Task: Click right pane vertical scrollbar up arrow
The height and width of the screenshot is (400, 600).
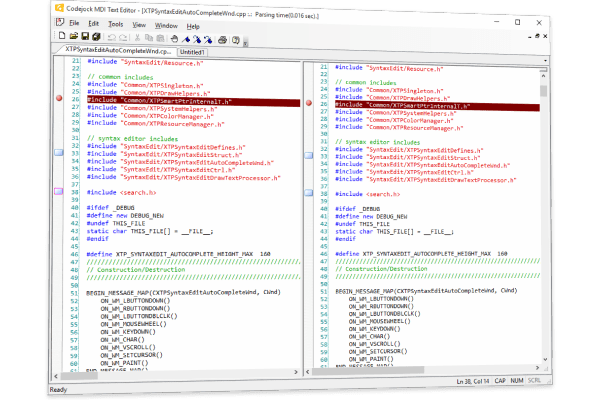Action: tap(543, 76)
